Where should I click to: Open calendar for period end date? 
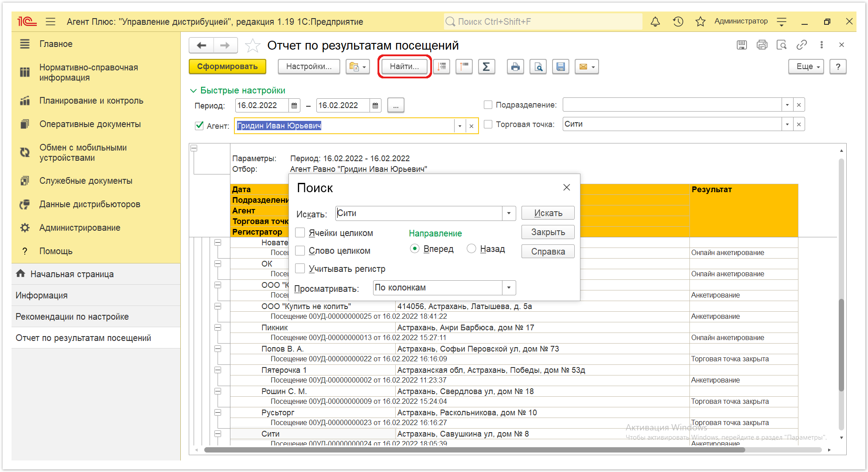tap(375, 105)
